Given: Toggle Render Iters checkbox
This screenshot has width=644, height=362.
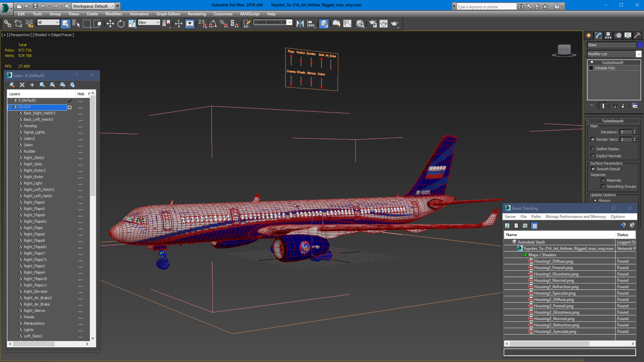Looking at the screenshot, I should coord(593,139).
